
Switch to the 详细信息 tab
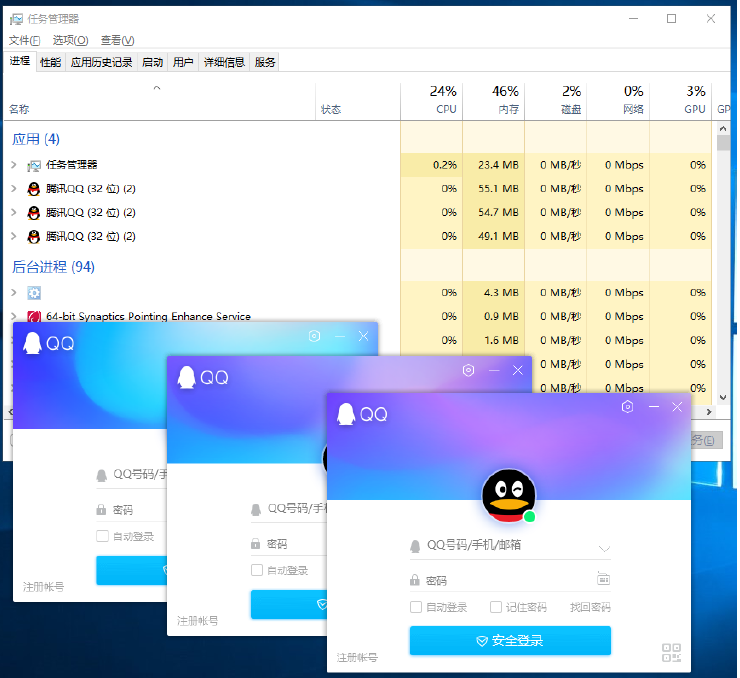click(x=224, y=62)
